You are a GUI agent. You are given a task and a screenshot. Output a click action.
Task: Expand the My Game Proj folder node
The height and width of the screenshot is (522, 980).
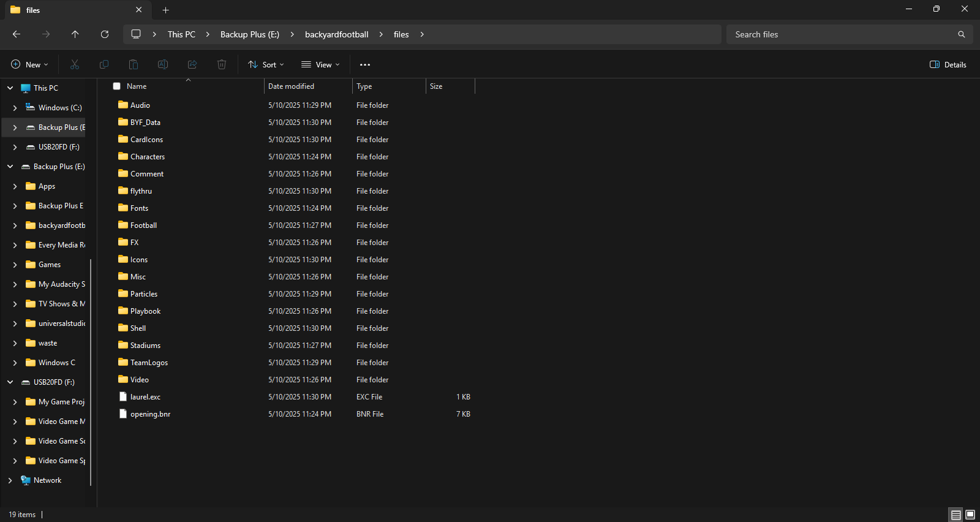click(15, 402)
